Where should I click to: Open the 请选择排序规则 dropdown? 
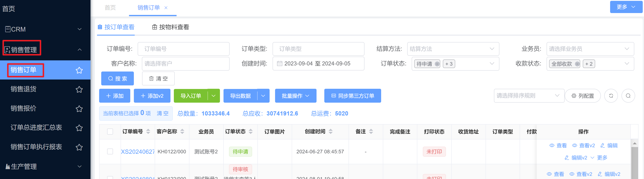529,96
